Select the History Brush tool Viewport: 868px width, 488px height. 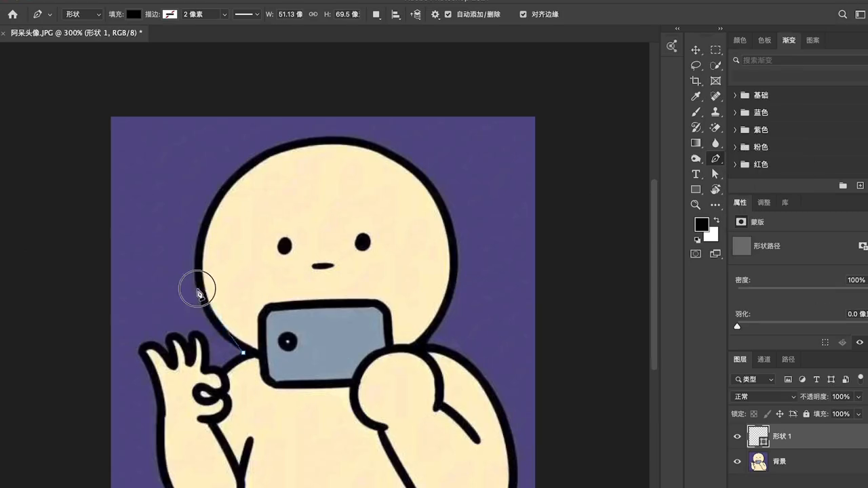click(x=696, y=127)
